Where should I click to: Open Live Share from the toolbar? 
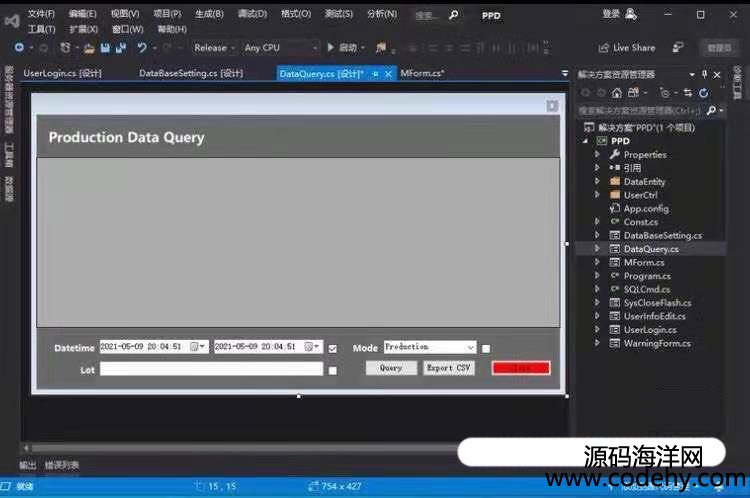[627, 47]
